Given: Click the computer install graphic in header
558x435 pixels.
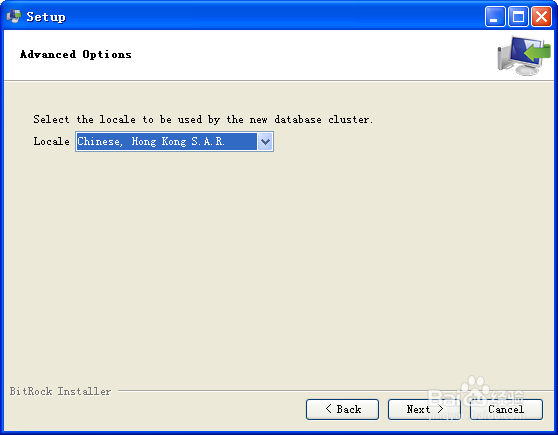Looking at the screenshot, I should (523, 56).
